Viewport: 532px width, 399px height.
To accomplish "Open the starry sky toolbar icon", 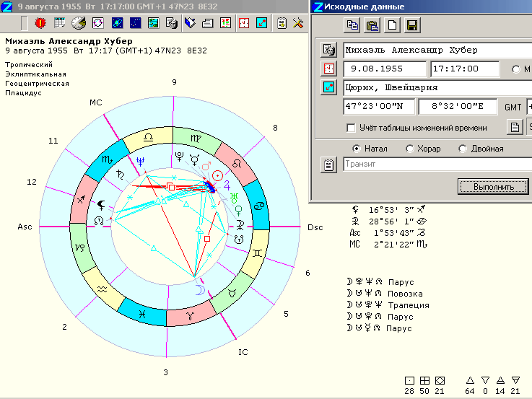I will [x=136, y=23].
